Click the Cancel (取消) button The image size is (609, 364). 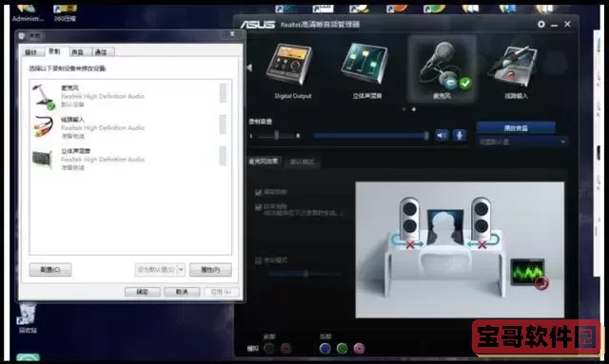[x=182, y=292]
